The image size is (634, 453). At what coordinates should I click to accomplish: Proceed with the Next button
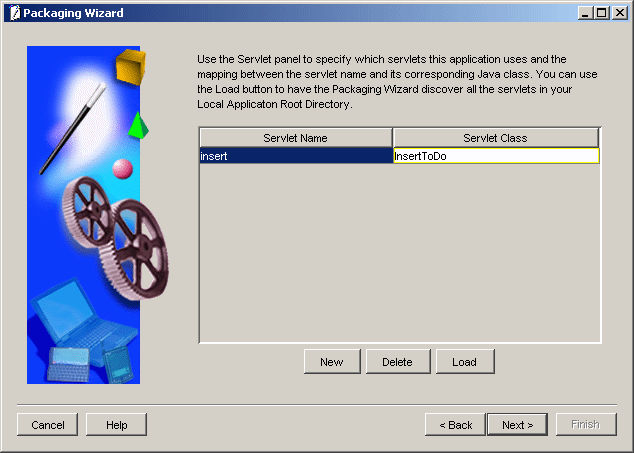click(x=518, y=425)
